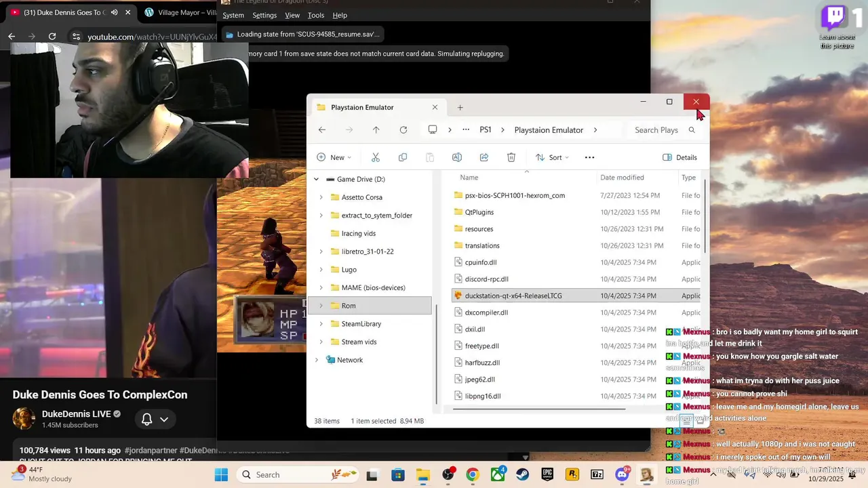Toggle the Details pane in Explorer

tap(679, 157)
